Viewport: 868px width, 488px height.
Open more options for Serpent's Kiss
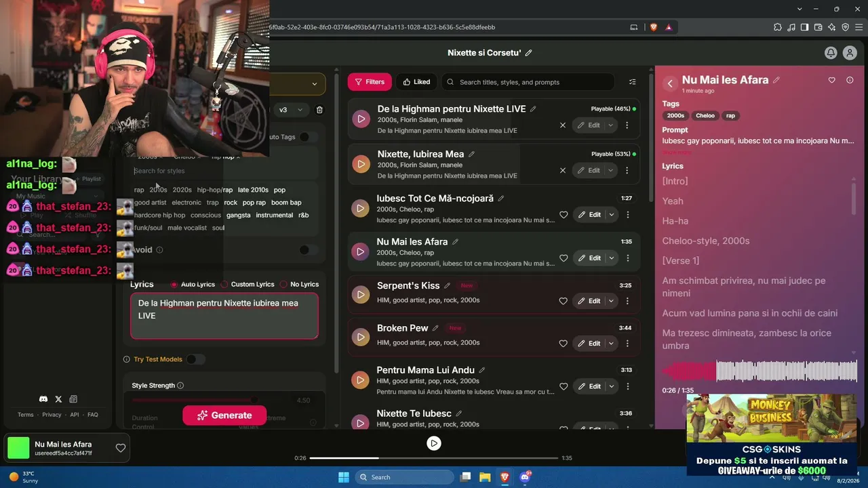(628, 301)
